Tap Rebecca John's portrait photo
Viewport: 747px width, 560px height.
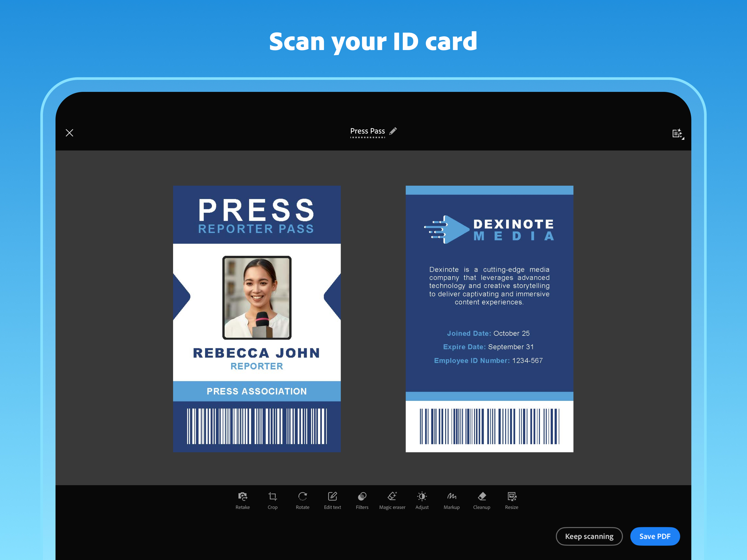point(256,298)
